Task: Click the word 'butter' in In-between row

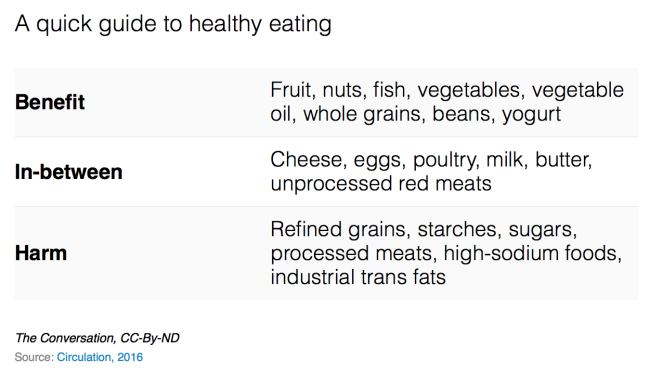Action: click(x=562, y=160)
